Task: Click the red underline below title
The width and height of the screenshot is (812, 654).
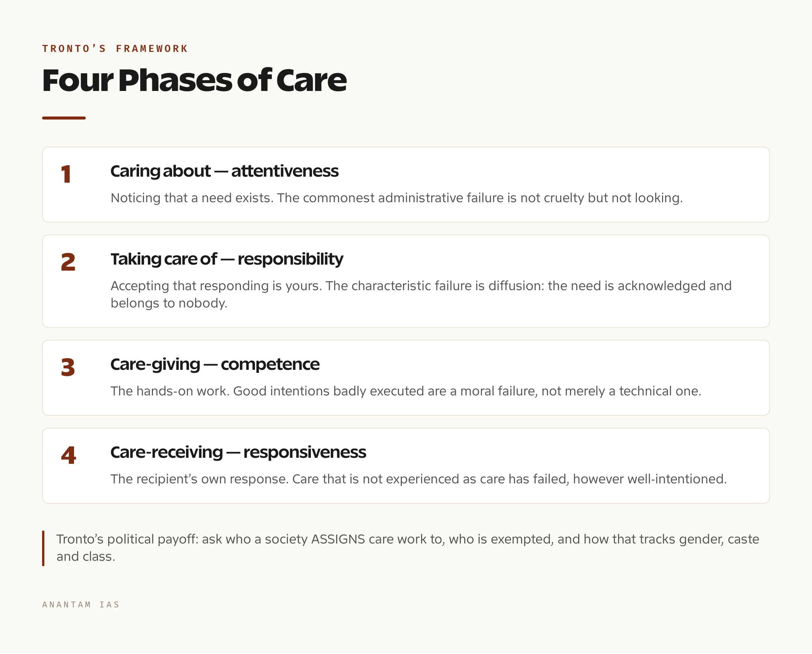Action: click(64, 118)
